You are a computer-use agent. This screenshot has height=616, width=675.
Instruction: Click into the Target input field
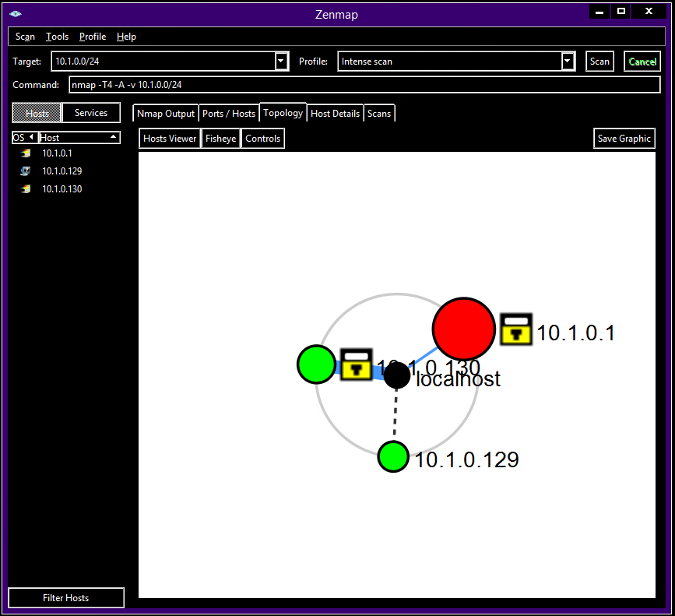163,61
